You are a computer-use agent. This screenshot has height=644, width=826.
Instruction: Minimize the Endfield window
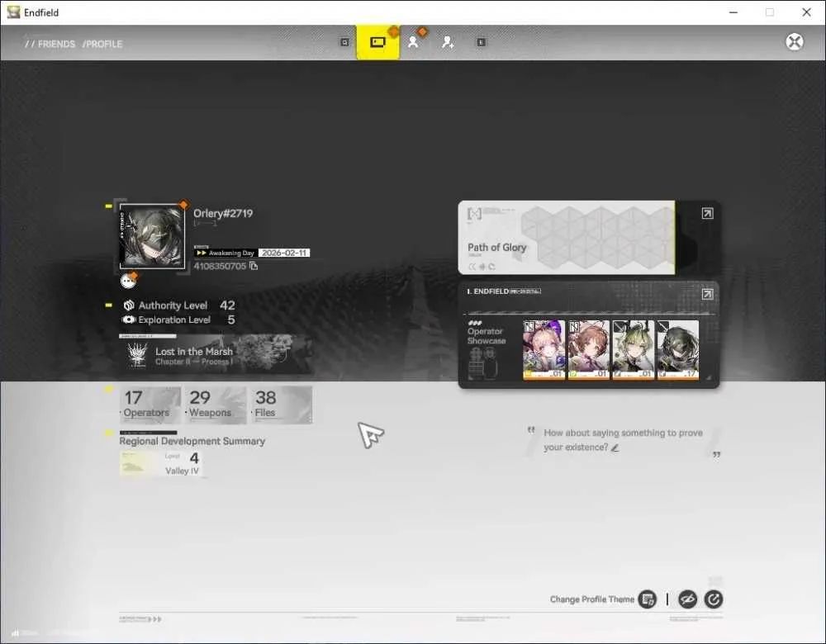(733, 12)
